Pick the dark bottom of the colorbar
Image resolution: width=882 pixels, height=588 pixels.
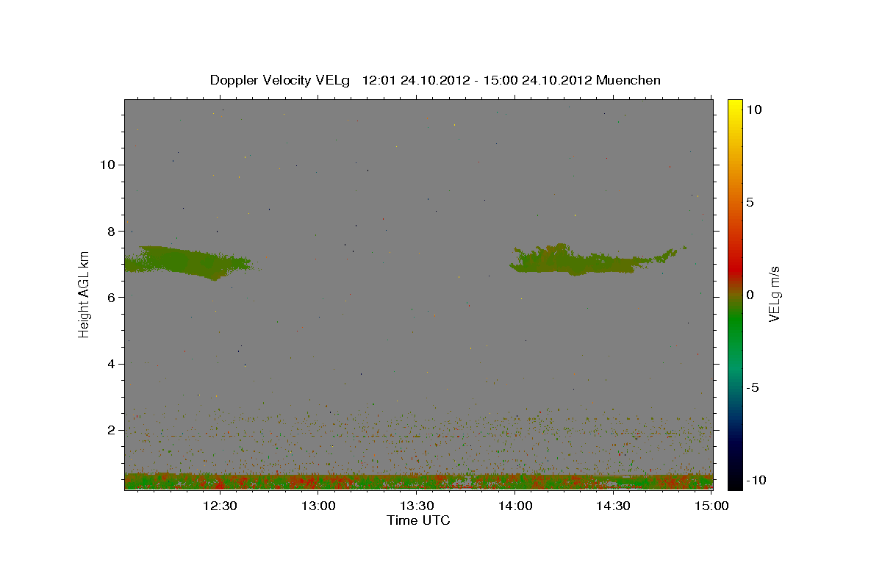[x=735, y=479]
